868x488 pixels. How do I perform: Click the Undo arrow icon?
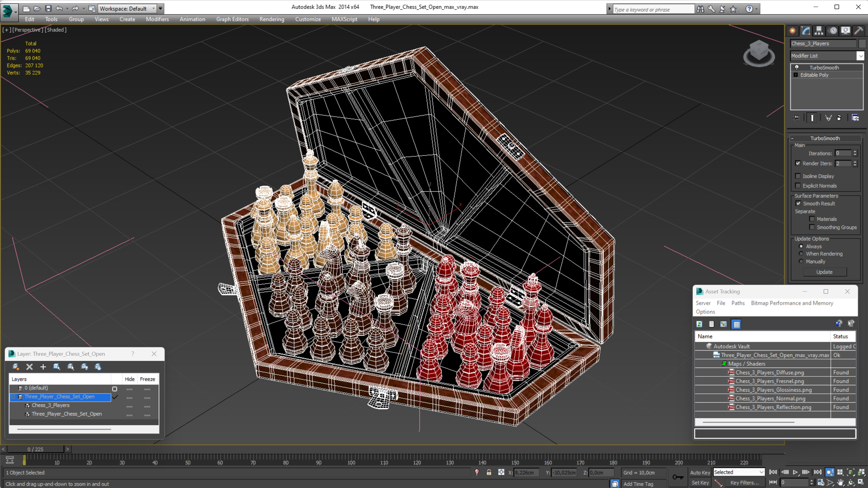click(59, 9)
